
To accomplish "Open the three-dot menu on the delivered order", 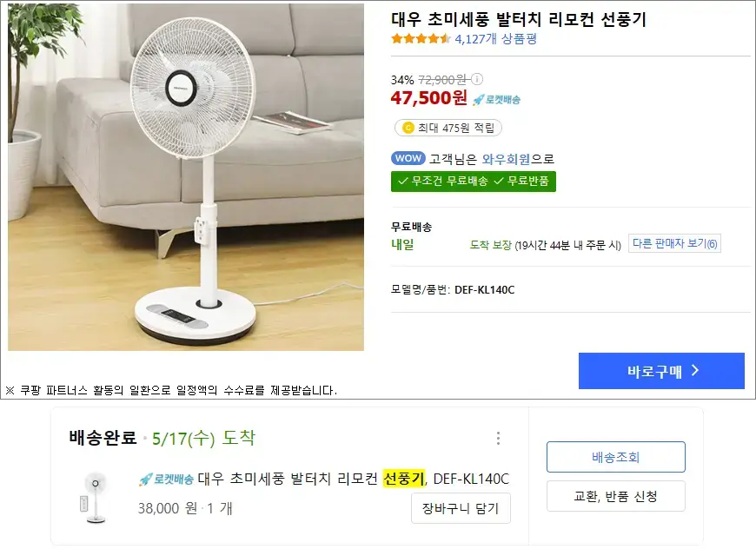I will (x=498, y=439).
